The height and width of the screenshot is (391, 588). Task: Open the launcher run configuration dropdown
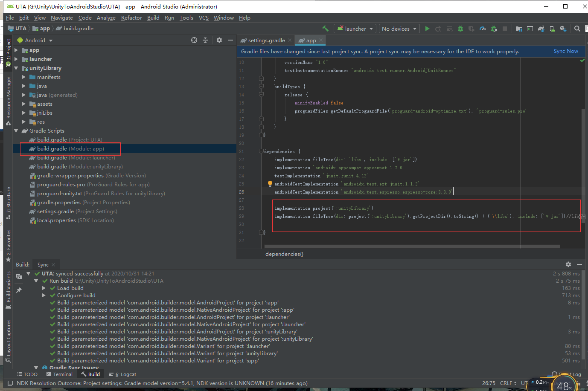click(355, 29)
